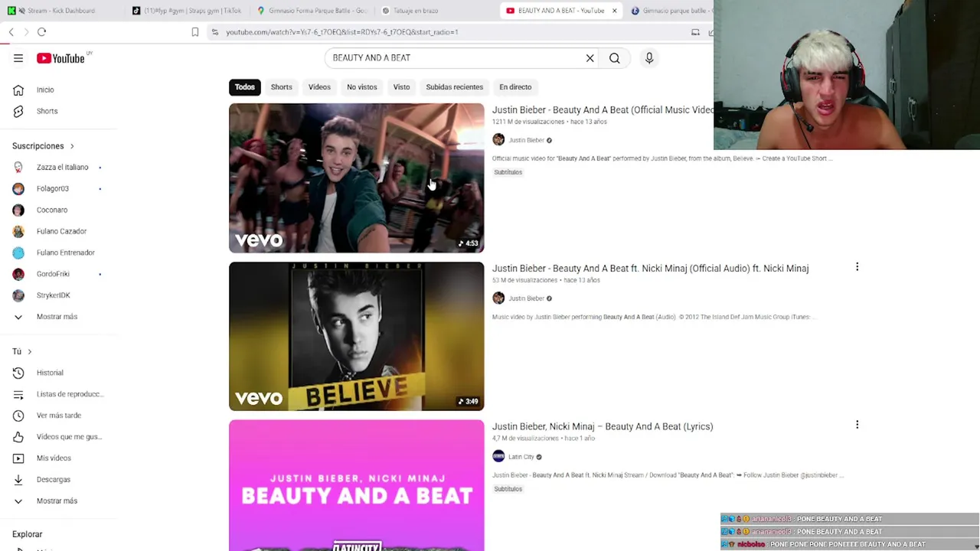Select the Visto filter chip
Image resolution: width=980 pixels, height=551 pixels.
[x=401, y=87]
